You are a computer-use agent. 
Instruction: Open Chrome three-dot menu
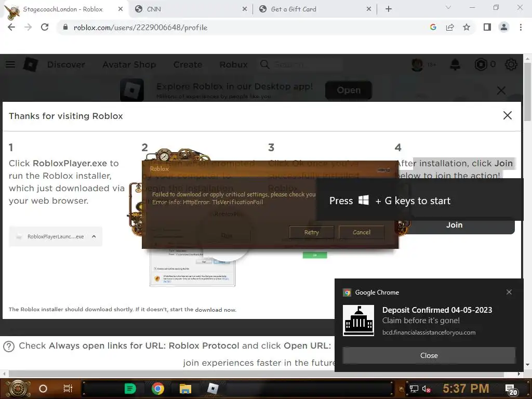tap(521, 28)
